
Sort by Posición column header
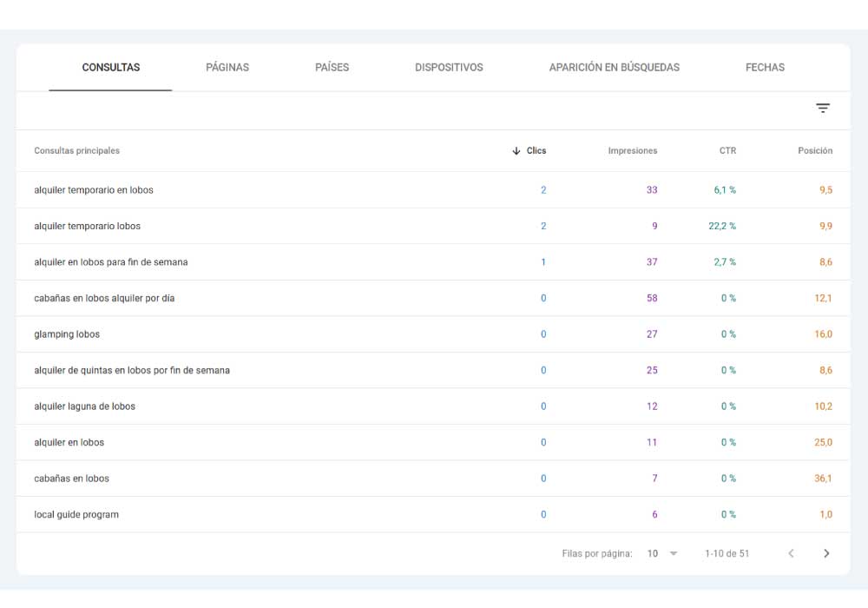[x=814, y=151]
